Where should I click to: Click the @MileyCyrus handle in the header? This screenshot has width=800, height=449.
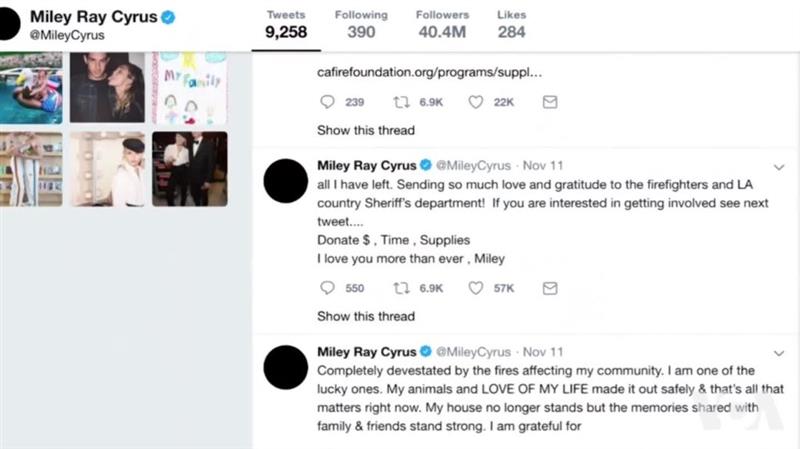65,34
